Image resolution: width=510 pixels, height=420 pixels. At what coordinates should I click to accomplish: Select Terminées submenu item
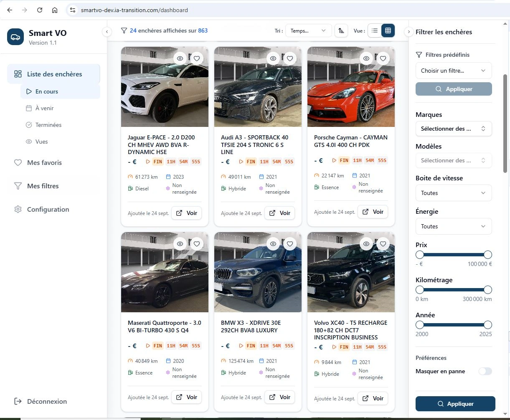pyautogui.click(x=60, y=125)
